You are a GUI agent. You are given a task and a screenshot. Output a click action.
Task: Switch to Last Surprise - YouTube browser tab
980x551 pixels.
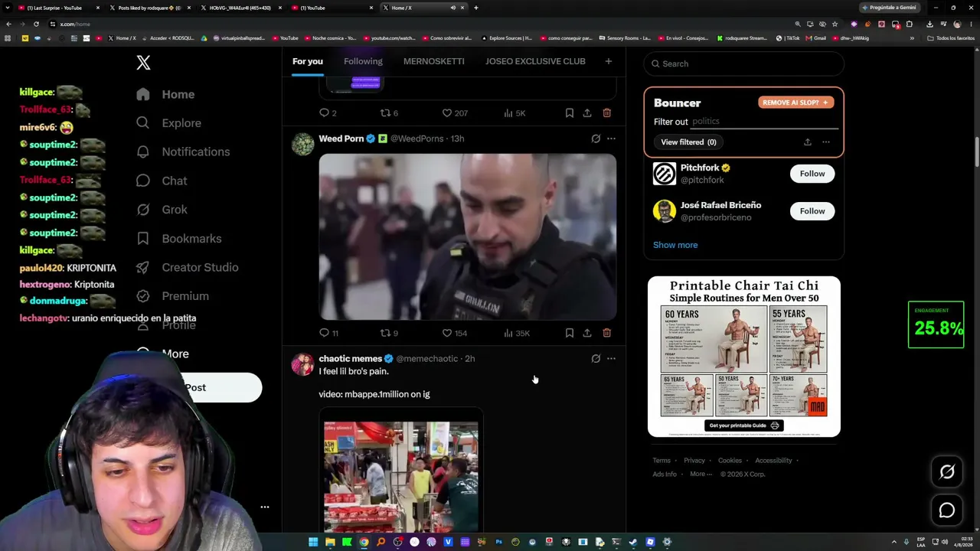tap(56, 8)
